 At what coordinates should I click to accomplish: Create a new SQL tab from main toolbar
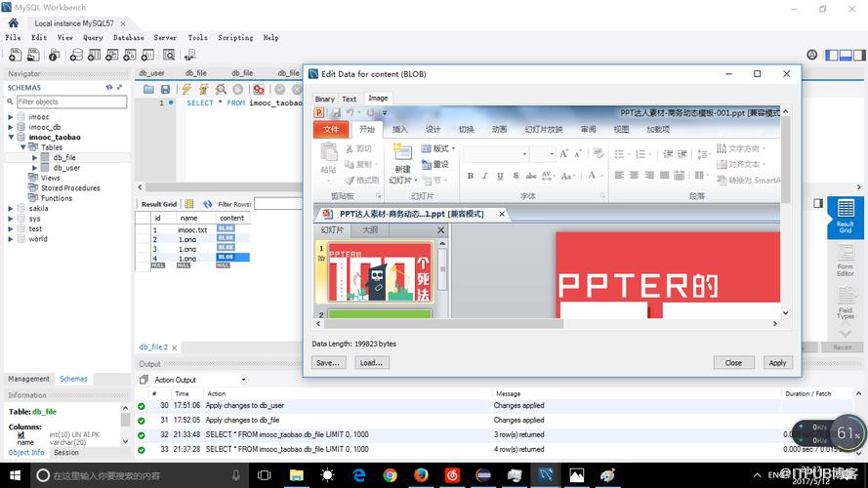coord(15,55)
